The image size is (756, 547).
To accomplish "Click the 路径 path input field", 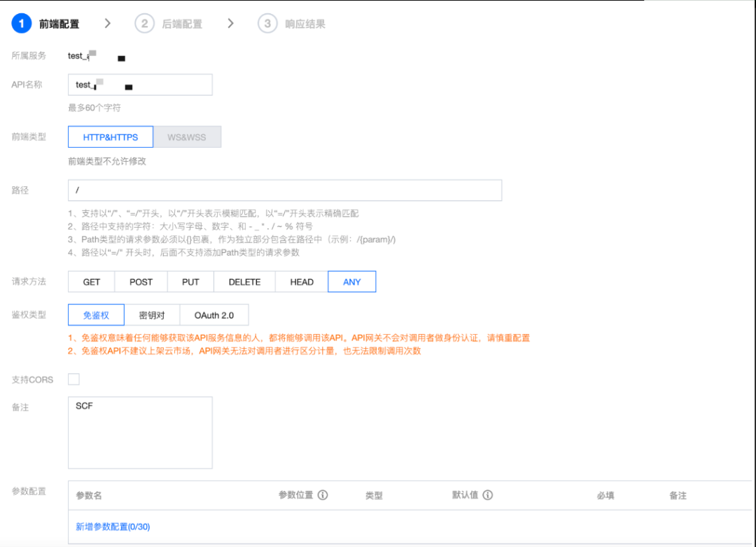I will [x=285, y=191].
